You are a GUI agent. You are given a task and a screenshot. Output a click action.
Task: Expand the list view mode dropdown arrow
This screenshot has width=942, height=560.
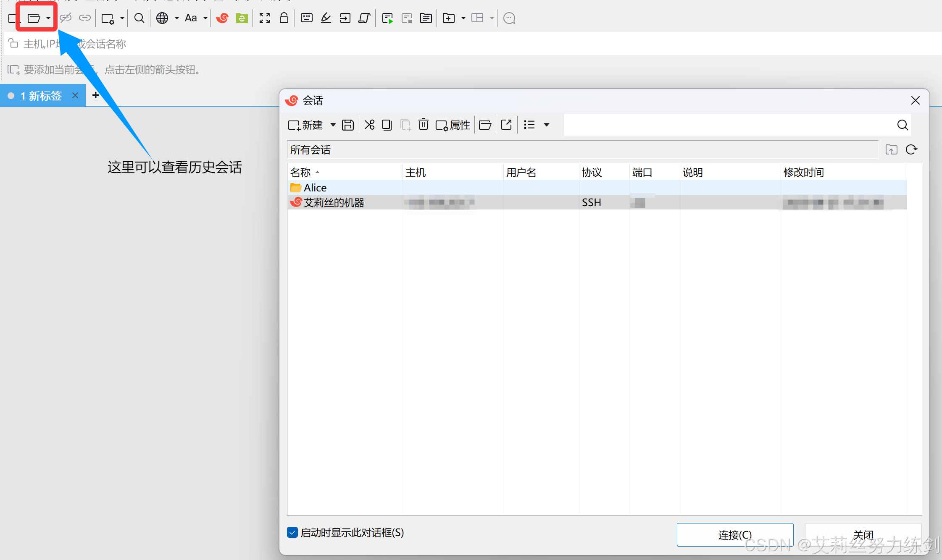547,125
